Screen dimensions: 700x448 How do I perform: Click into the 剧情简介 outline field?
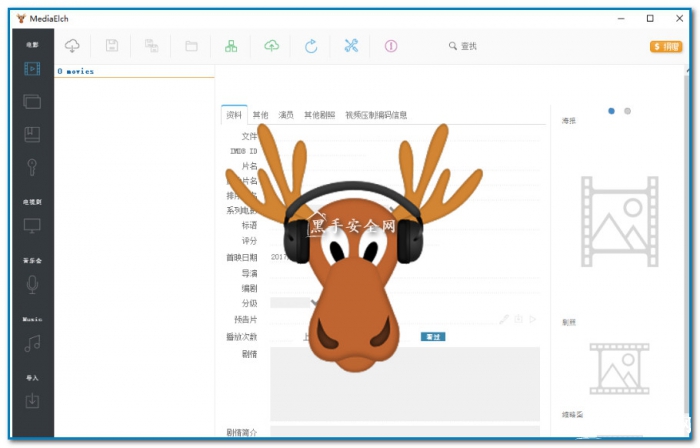pos(405,431)
